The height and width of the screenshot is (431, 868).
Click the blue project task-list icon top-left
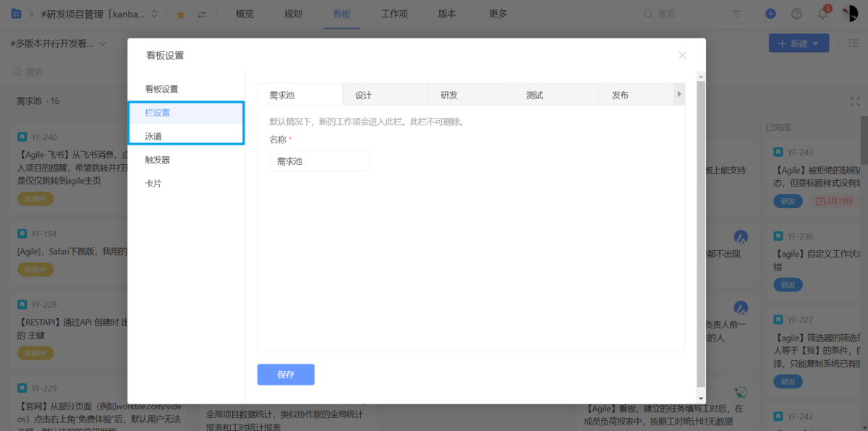click(16, 12)
